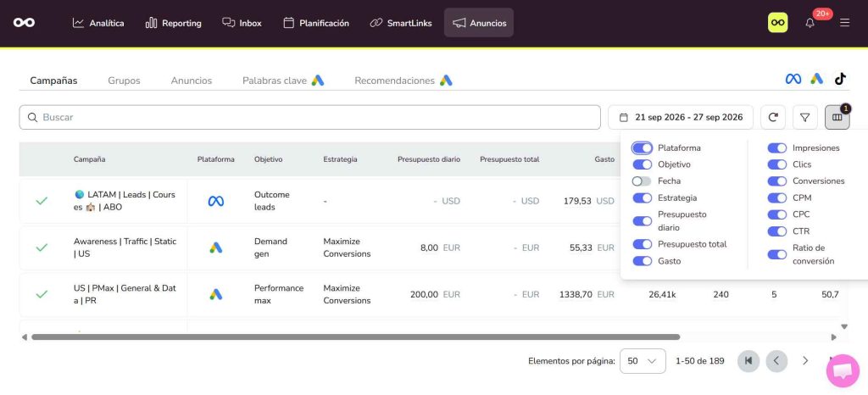Screen dimensions: 868x395
Task: Click the Google Ads icon next to Recomendaciones
Action: (446, 81)
